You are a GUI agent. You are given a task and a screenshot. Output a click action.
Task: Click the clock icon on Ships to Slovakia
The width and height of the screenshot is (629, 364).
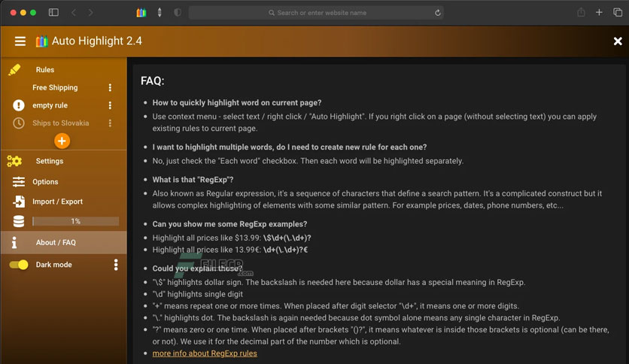19,123
